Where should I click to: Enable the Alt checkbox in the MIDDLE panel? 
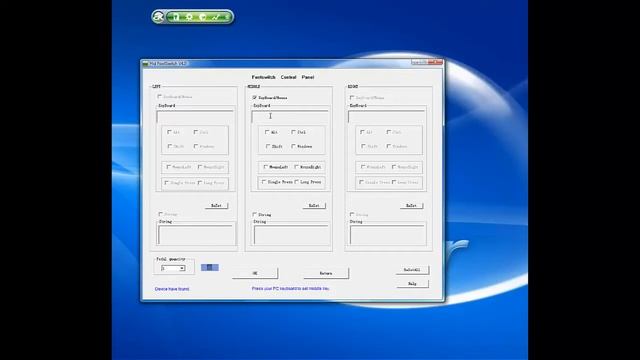pos(267,132)
